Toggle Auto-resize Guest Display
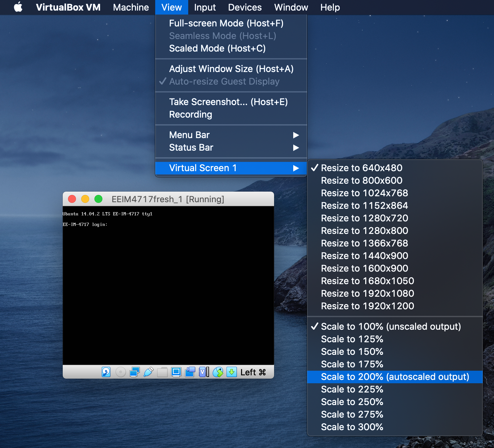This screenshot has height=448, width=494. click(224, 81)
